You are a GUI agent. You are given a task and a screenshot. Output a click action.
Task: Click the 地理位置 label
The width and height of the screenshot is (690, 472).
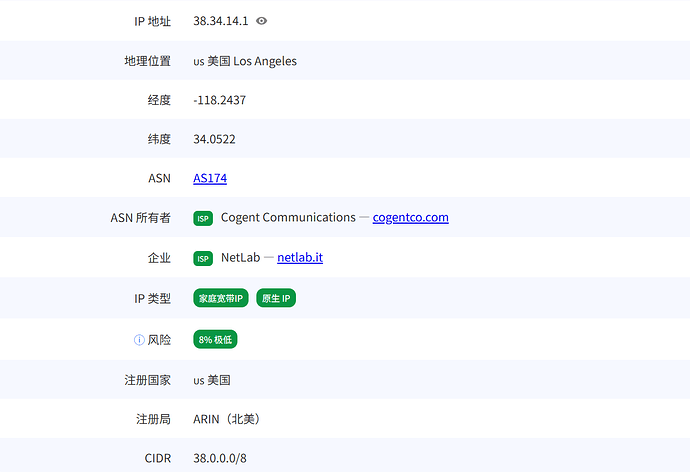coord(147,61)
